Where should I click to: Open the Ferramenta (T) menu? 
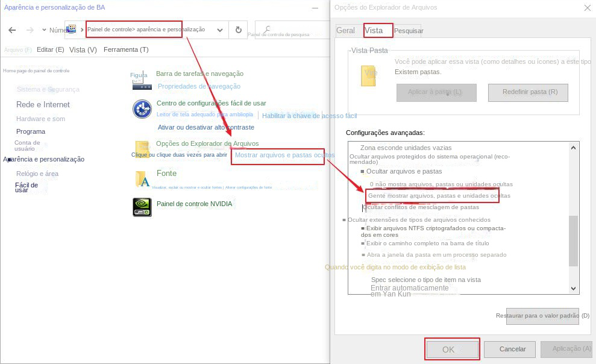click(x=126, y=49)
